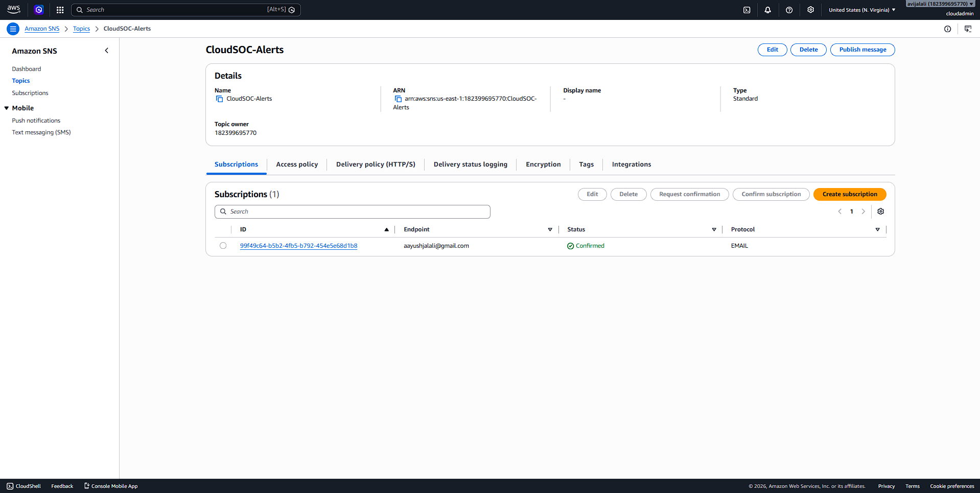Viewport: 980px width, 493px height.
Task: Click the subscriptions Edit button
Action: pos(592,194)
